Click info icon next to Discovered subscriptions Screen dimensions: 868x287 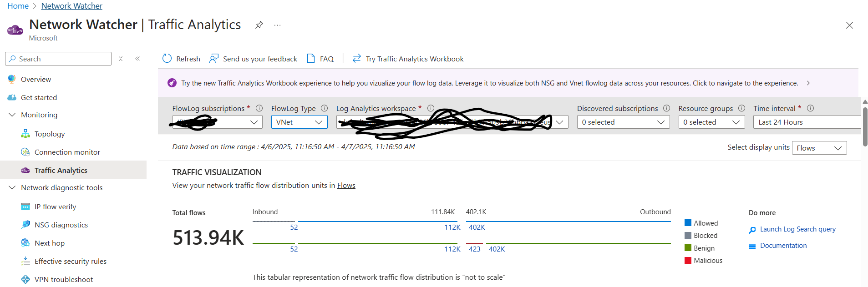click(x=667, y=108)
